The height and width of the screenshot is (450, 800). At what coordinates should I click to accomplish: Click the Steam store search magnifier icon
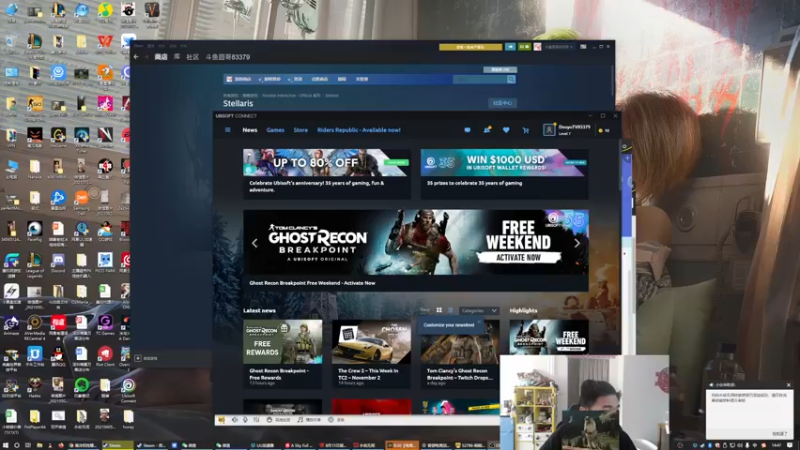(511, 79)
